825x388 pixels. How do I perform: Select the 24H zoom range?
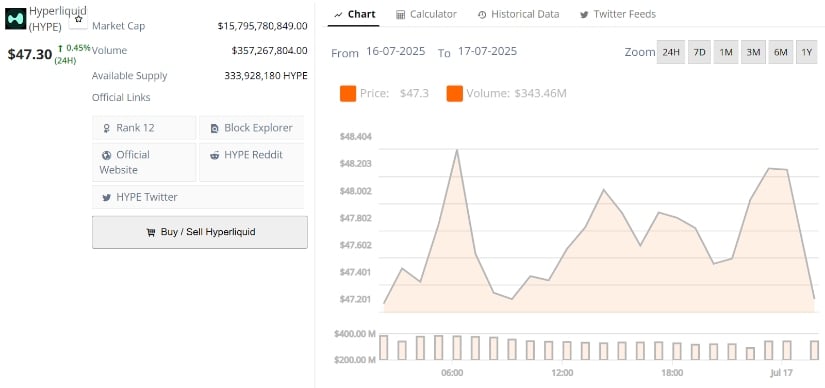tap(671, 52)
